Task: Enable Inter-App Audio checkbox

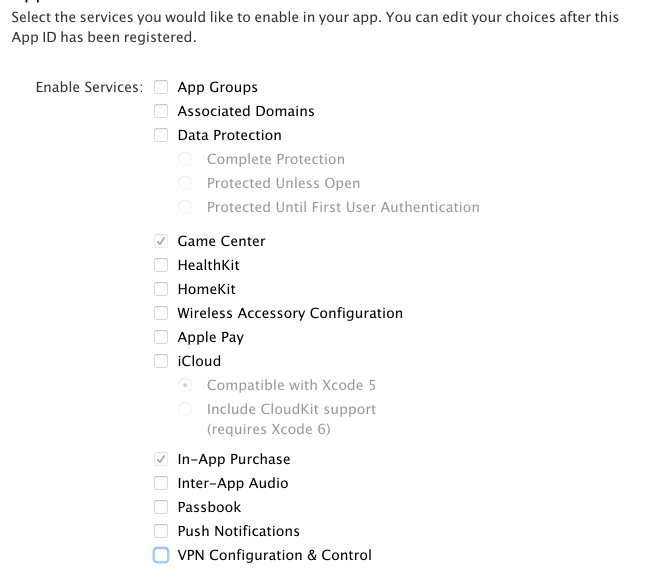Action: click(161, 483)
